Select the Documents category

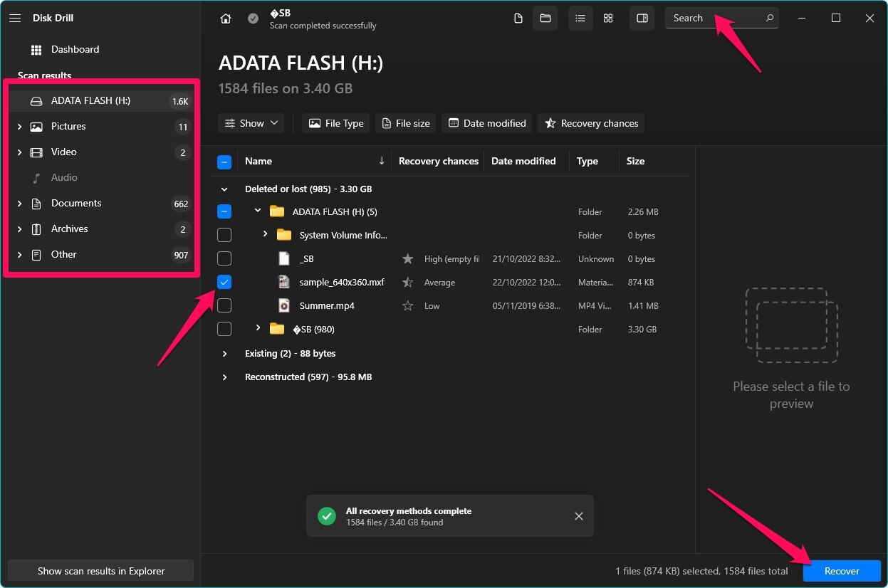coord(100,204)
